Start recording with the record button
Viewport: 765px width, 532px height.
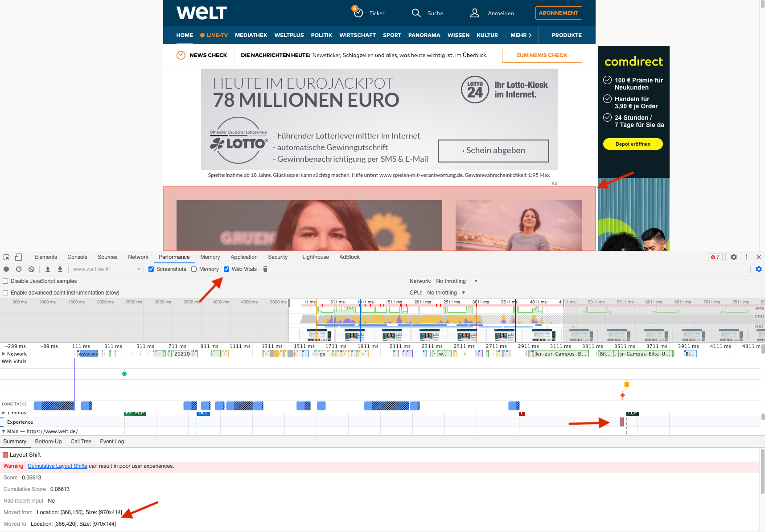[x=6, y=269]
